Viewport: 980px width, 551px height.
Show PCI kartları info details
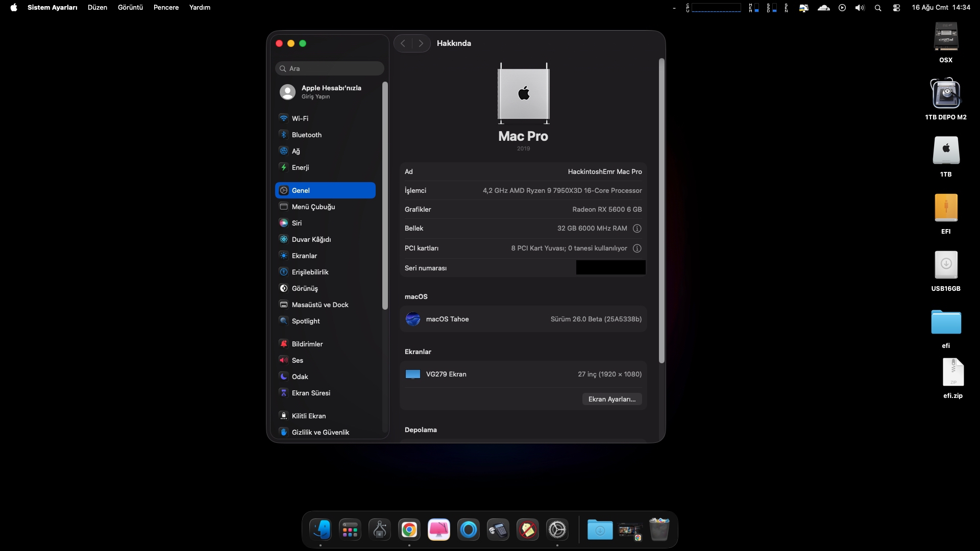637,248
